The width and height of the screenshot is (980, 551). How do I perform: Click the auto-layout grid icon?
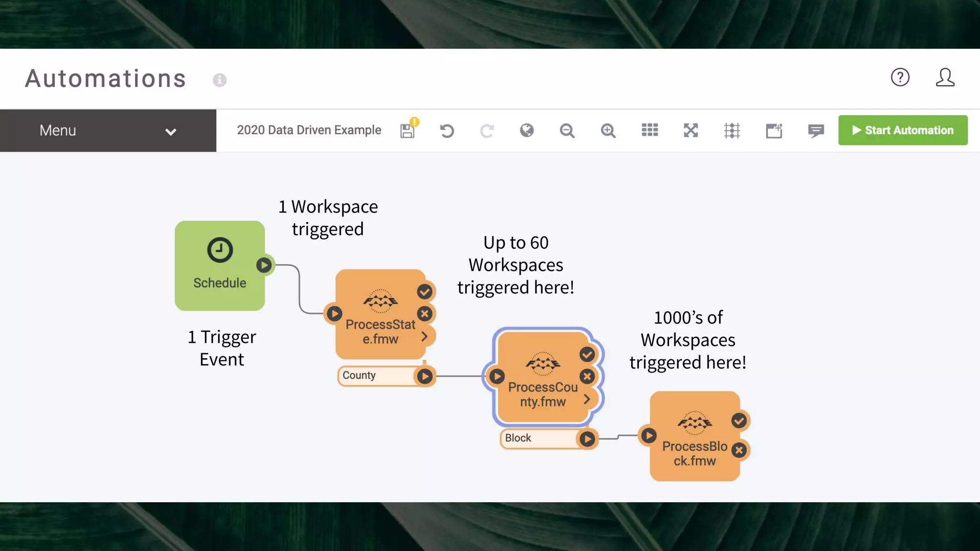[649, 131]
